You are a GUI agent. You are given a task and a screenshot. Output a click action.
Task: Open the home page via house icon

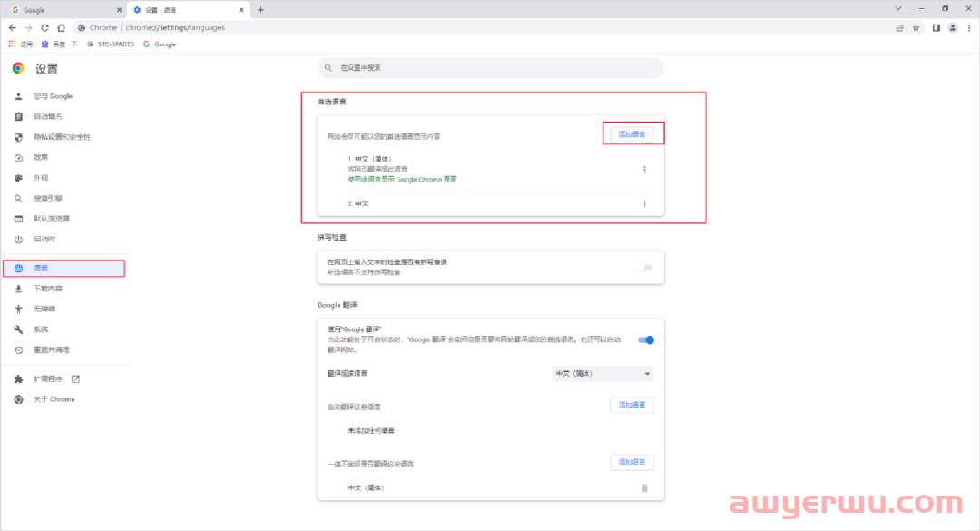pyautogui.click(x=62, y=27)
